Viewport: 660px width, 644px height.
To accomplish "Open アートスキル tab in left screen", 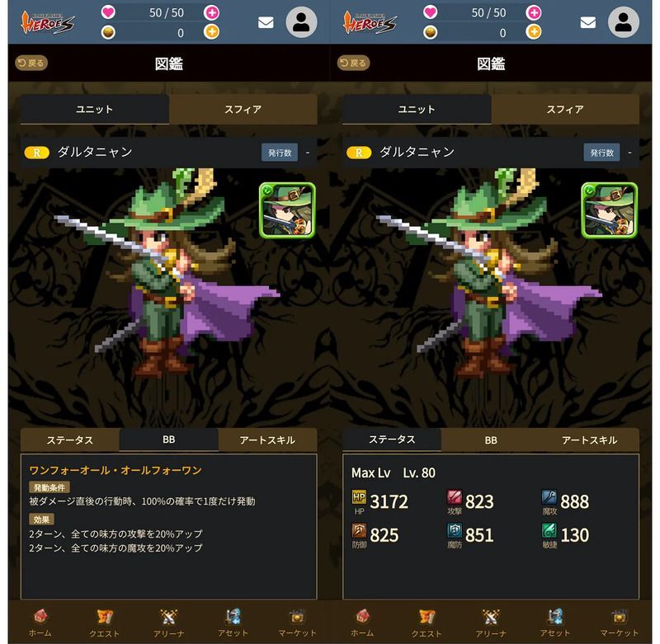I will pos(267,440).
